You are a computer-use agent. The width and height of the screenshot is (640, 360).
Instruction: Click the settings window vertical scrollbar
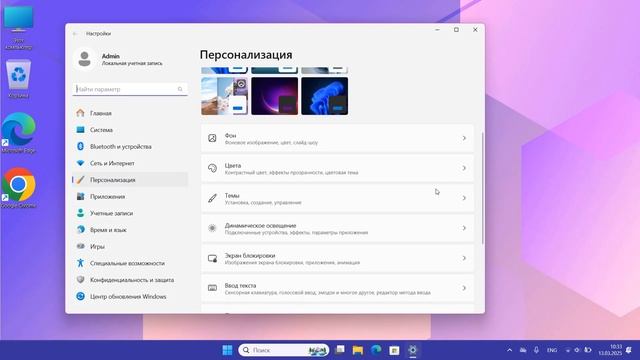(483, 188)
